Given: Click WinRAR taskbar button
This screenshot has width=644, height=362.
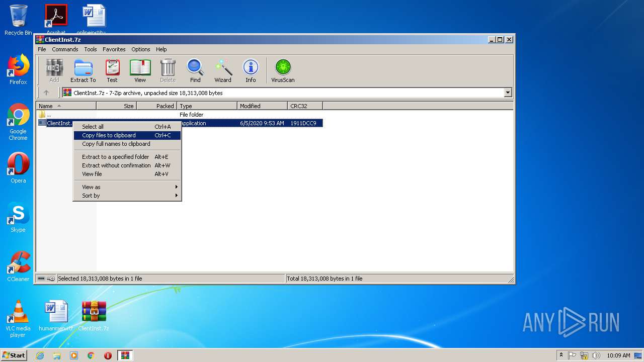Looking at the screenshot, I should pyautogui.click(x=125, y=355).
